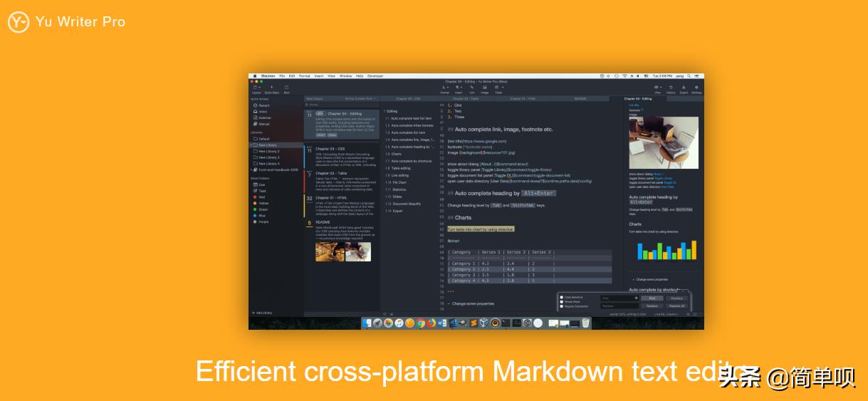The width and height of the screenshot is (868, 401).
Task: Switch to Chapter 03 - CSS tab
Action: [x=408, y=98]
